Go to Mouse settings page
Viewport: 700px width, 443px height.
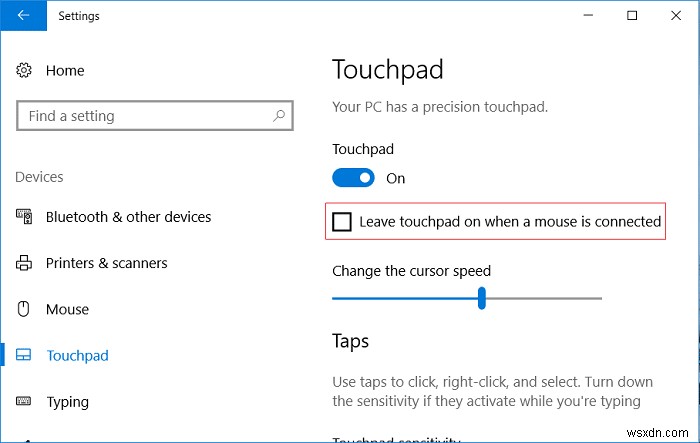click(67, 309)
